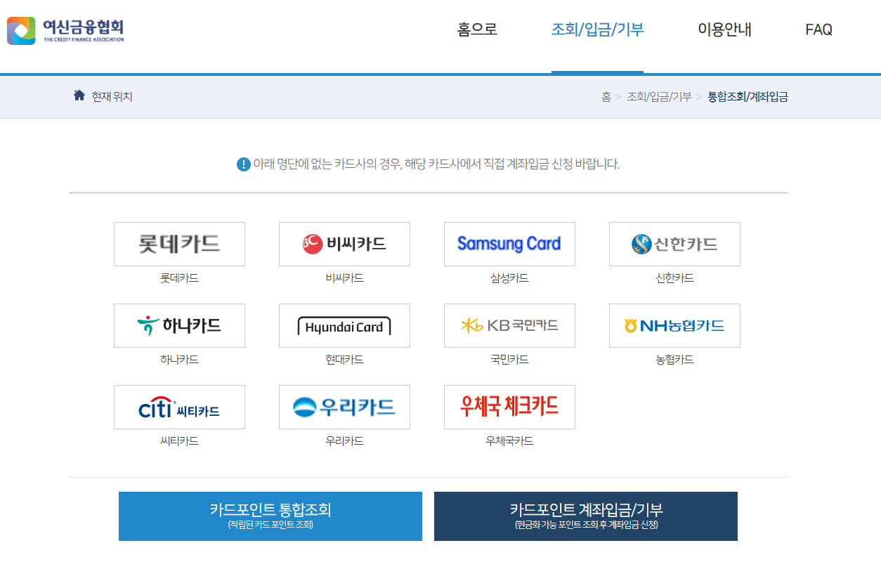The width and height of the screenshot is (881, 588).
Task: Click the blue exclamation info icon
Action: [x=243, y=164]
